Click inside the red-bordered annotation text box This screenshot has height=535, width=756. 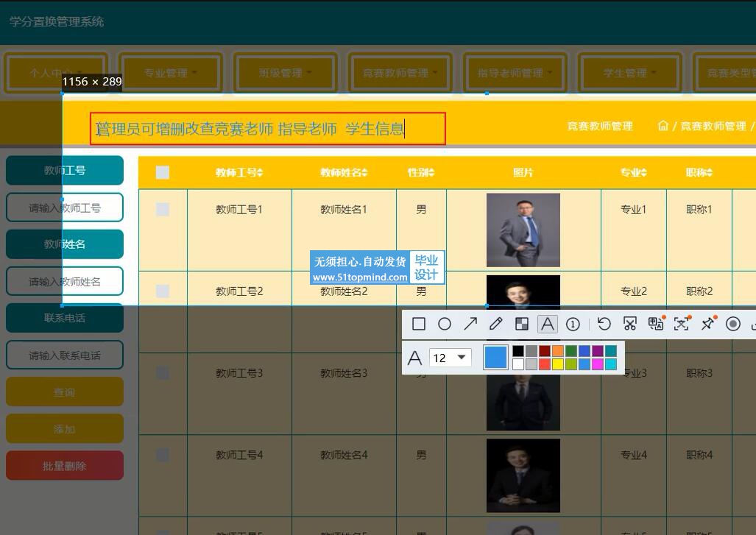(268, 129)
